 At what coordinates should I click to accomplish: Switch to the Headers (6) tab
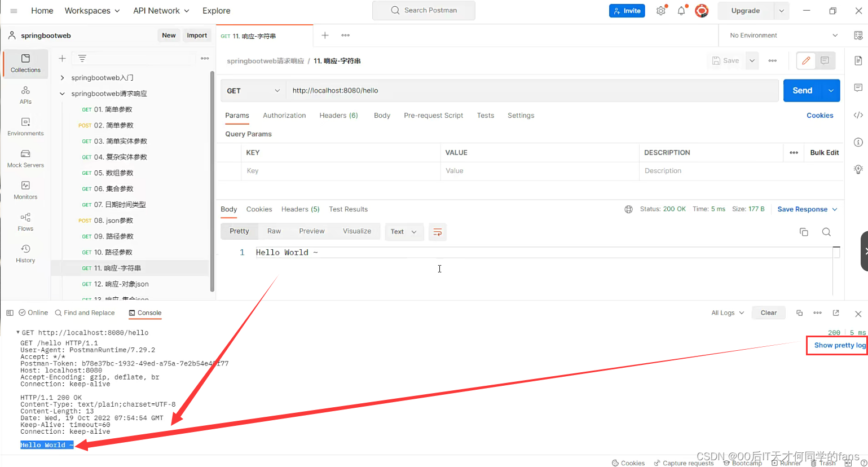coord(338,115)
